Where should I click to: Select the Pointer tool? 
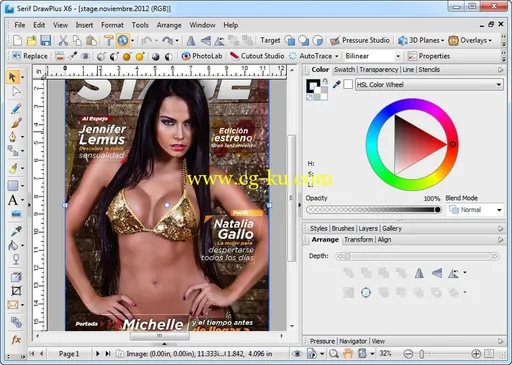[x=13, y=77]
